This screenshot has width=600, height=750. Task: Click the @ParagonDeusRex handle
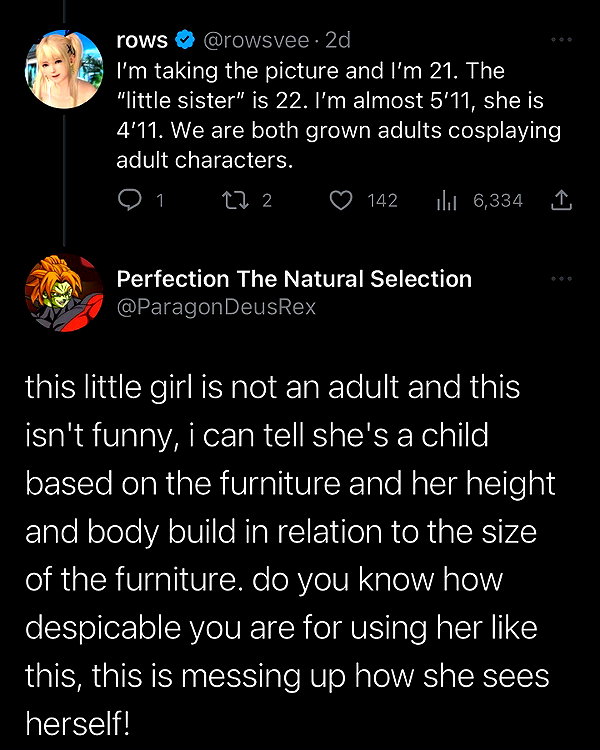pyautogui.click(x=216, y=307)
